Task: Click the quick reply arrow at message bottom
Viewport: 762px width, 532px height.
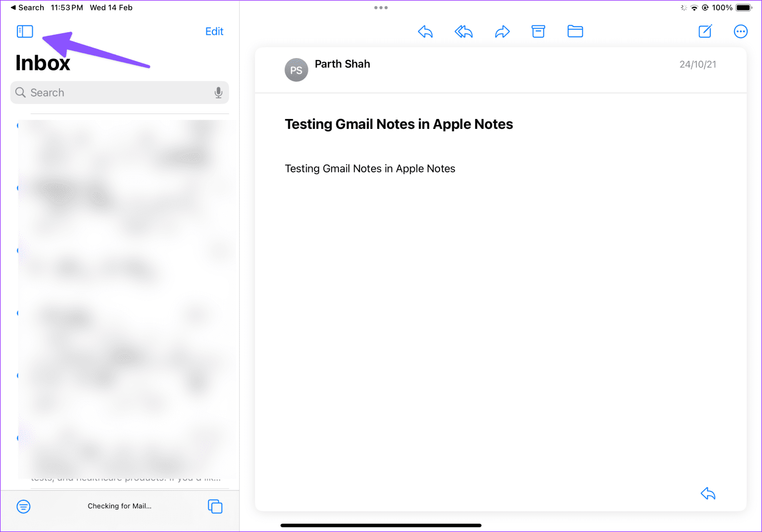Action: click(708, 493)
